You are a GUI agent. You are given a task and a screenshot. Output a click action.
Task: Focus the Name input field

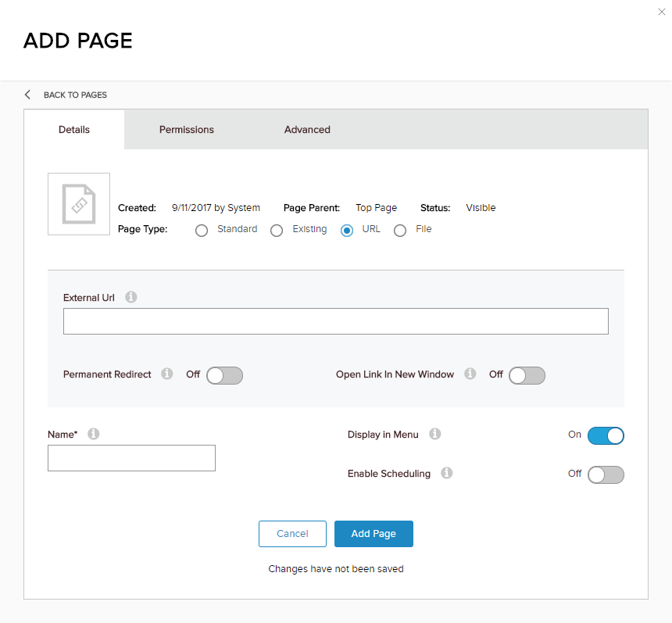pos(131,458)
